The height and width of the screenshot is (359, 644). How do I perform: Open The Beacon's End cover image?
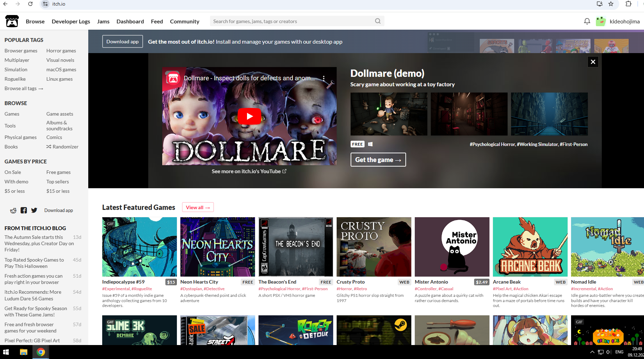(x=296, y=247)
